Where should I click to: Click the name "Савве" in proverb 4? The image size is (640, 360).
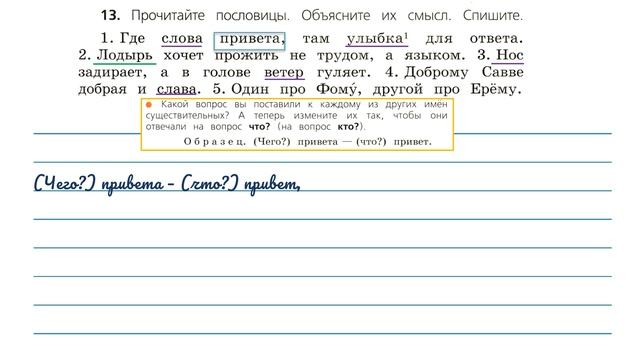pyautogui.click(x=502, y=72)
